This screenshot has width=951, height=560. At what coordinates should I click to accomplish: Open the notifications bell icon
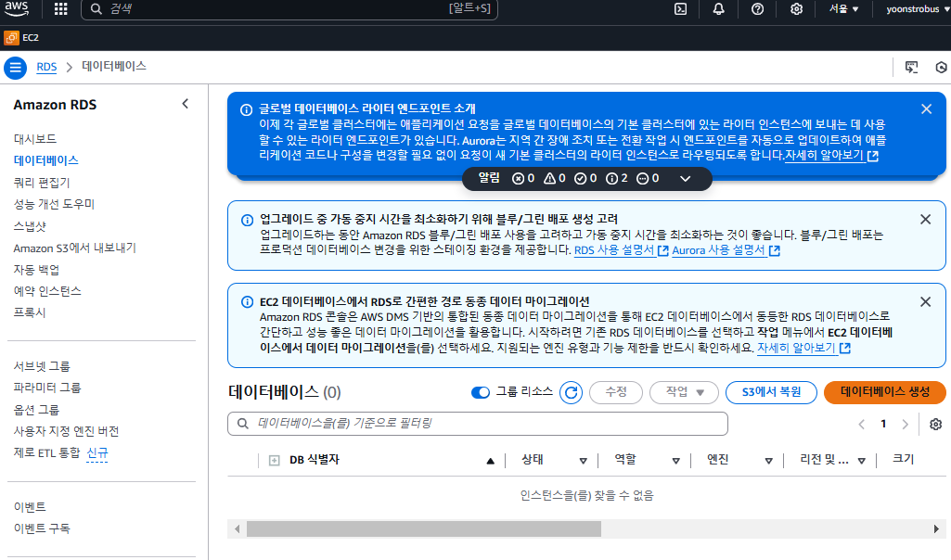coord(719,9)
